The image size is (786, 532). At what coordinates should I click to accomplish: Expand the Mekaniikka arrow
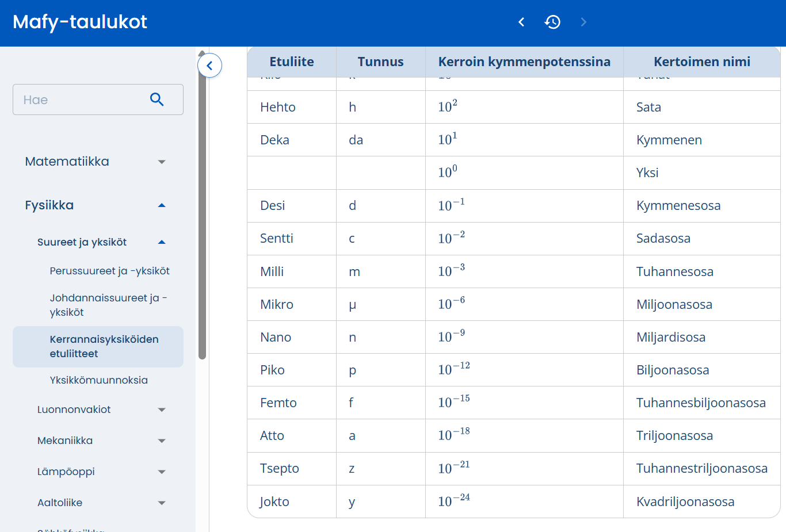coord(162,441)
